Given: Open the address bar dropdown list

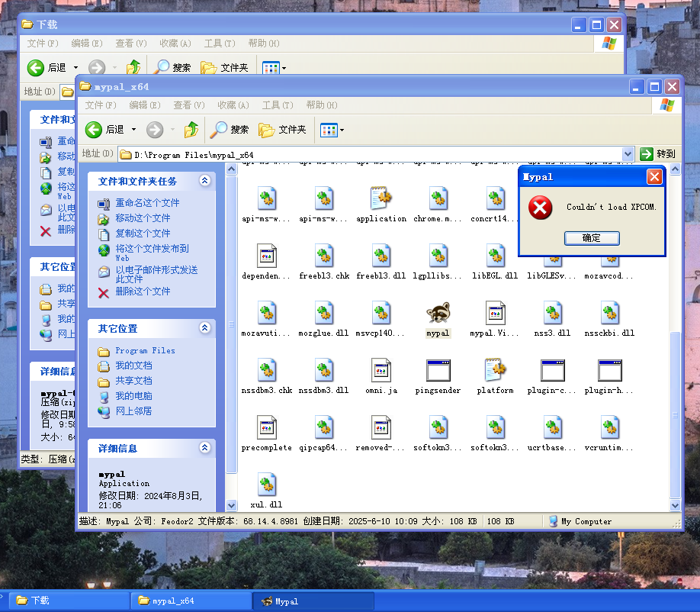Looking at the screenshot, I should (628, 154).
